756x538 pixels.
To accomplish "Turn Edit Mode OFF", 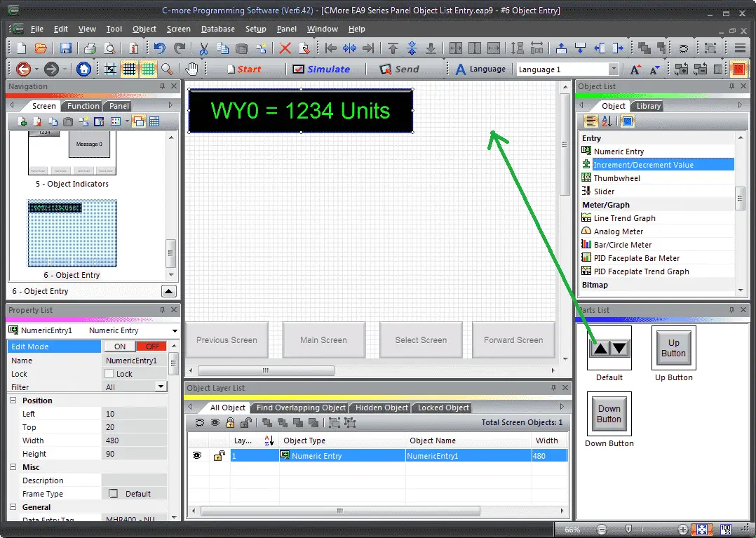I will tap(152, 346).
